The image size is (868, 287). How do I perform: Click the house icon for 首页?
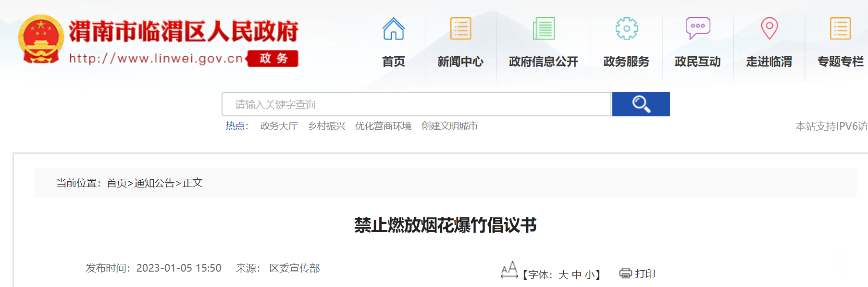pyautogui.click(x=393, y=29)
